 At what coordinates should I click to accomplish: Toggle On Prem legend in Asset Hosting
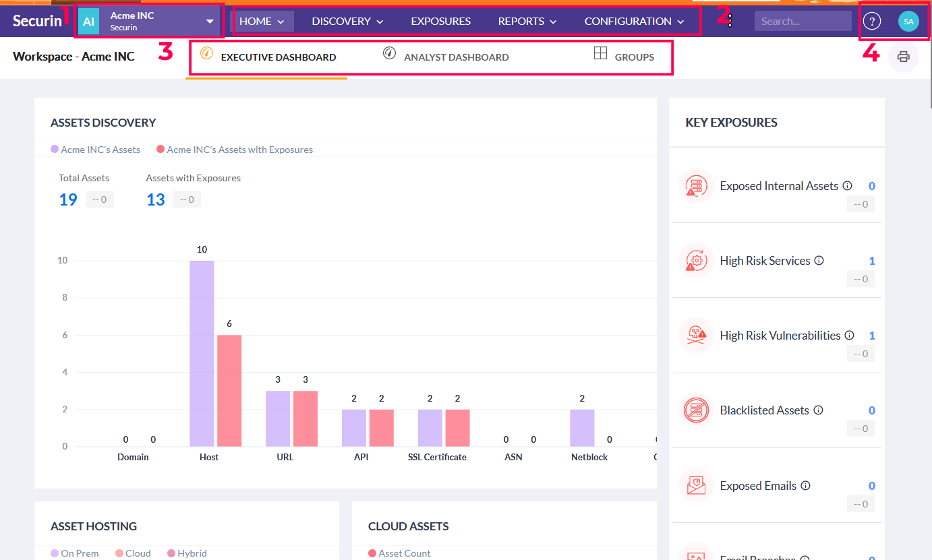pos(75,553)
